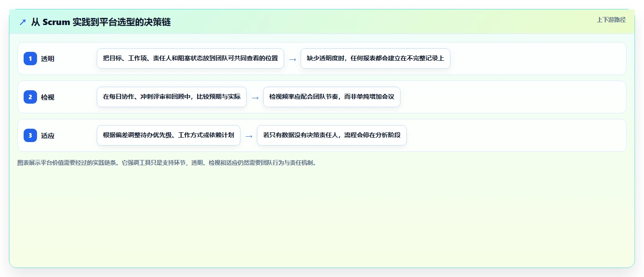Screen dimensions: 644x277
Task: Click the box 若只有数据没有决策责任人，流程会停在分析阶段
Action: 332,135
